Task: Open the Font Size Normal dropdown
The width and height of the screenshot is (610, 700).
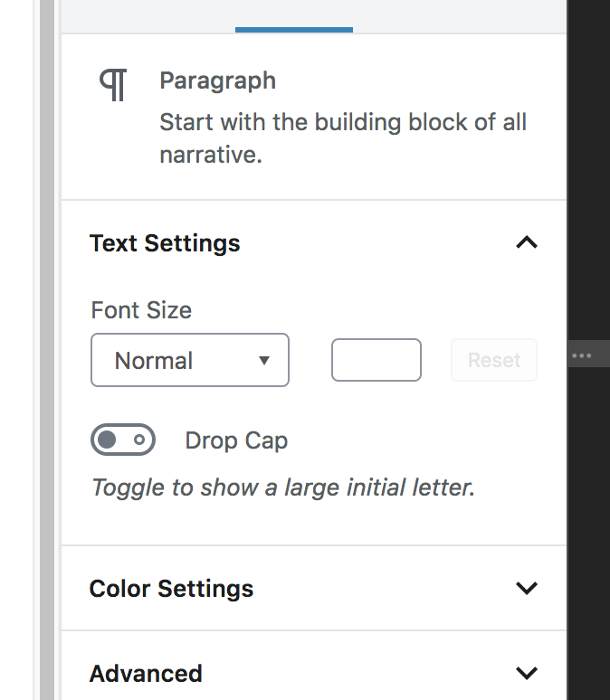Action: (189, 360)
